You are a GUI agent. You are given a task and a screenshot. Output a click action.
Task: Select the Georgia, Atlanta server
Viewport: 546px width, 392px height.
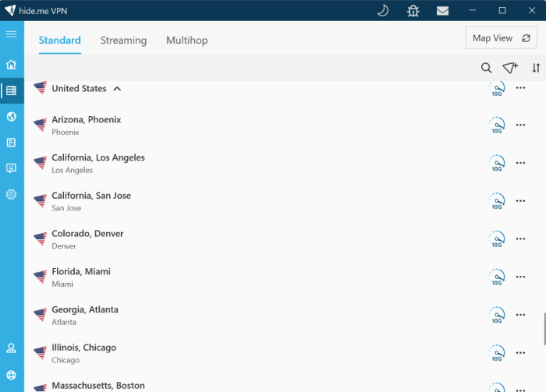(x=285, y=315)
